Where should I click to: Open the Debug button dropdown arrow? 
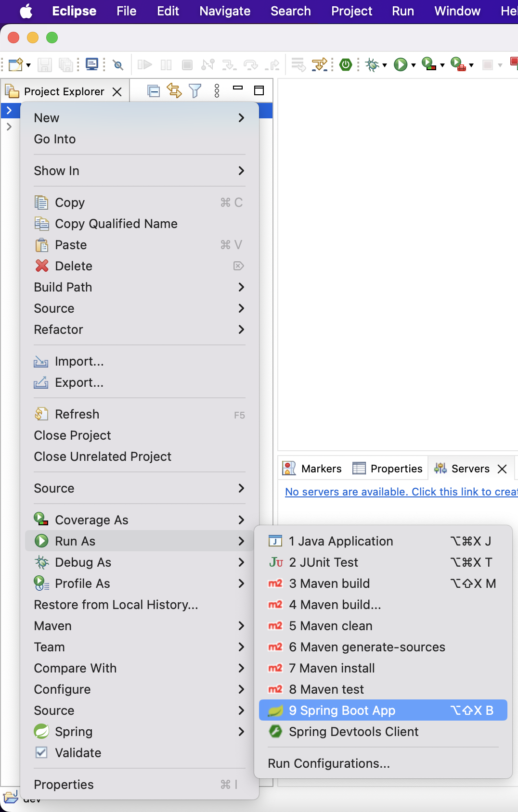click(x=385, y=65)
